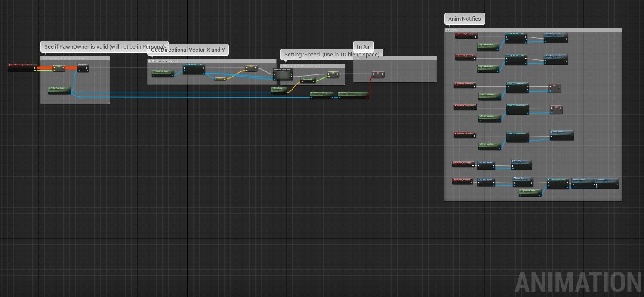The height and width of the screenshot is (297, 644).
Task: Click the 'Anim Notifies' comment bubble
Action: coord(465,19)
